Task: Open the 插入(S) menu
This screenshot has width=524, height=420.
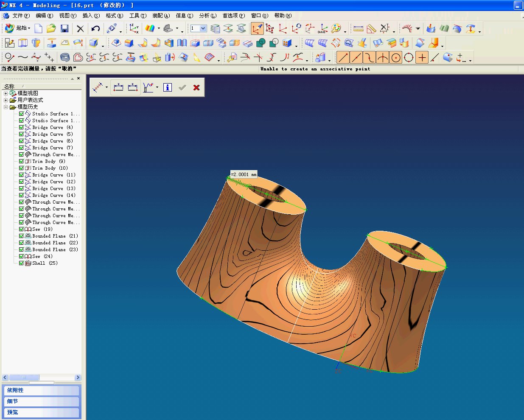Action: (91, 16)
